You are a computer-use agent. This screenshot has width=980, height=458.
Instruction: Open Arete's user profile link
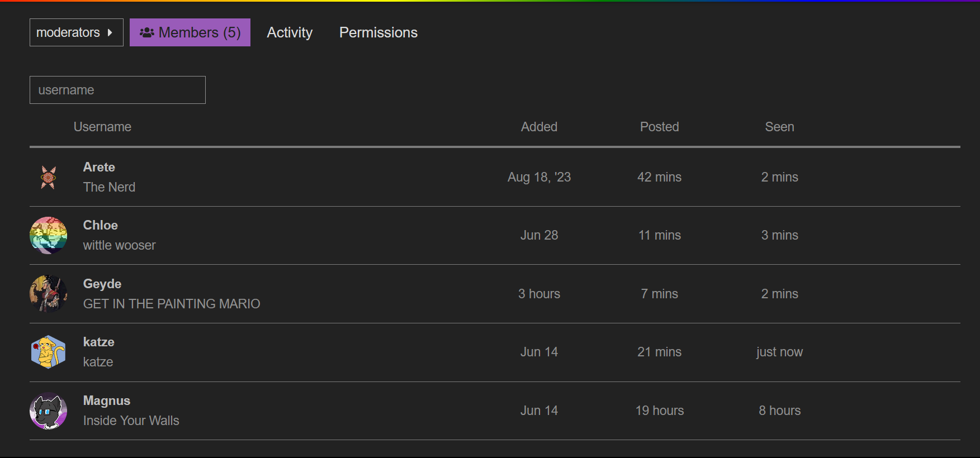(99, 167)
